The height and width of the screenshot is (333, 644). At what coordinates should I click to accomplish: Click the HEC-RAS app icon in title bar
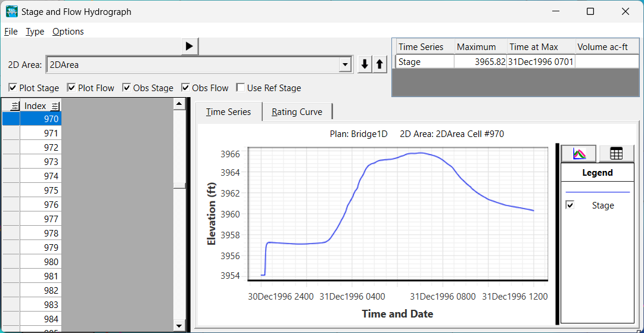(x=11, y=11)
